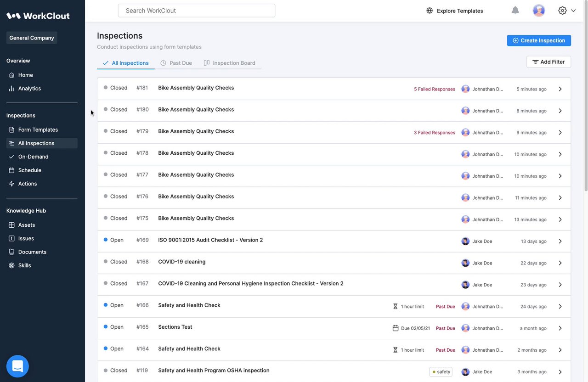Switch to the Inspection Board tab
Screen dimensions: 588x382
click(x=230, y=63)
